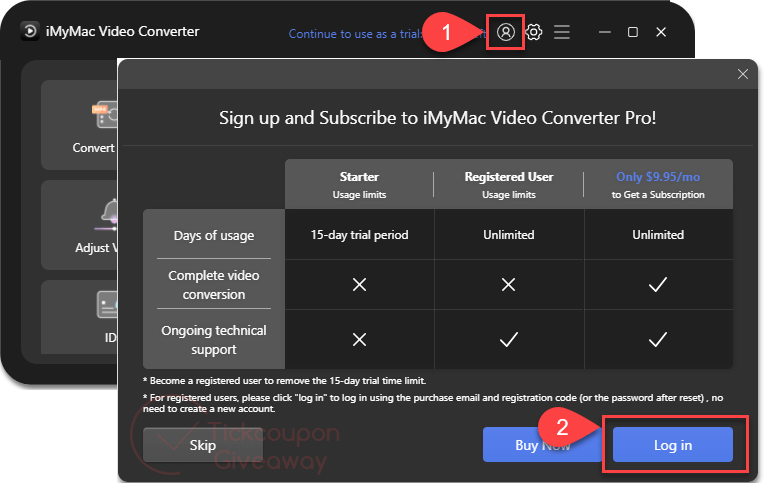Click the dialog title 'Sign up and Subscribe' text
The image size is (764, 483).
pos(438,118)
